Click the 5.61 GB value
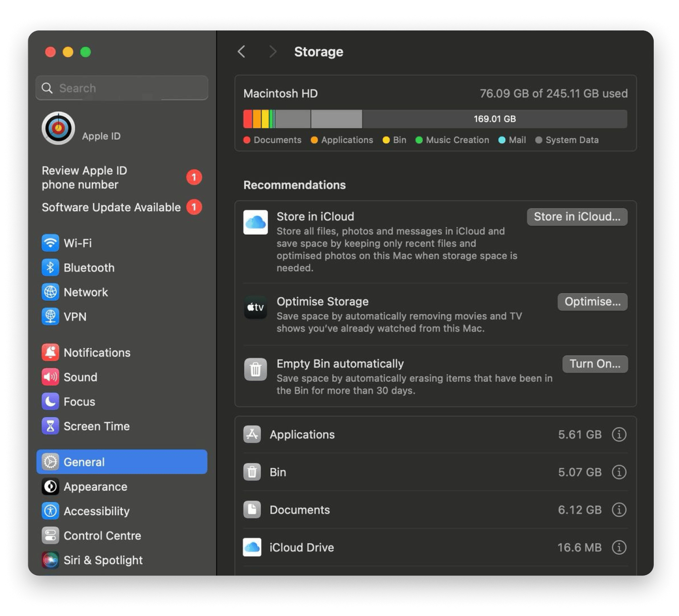Image resolution: width=679 pixels, height=616 pixels. pyautogui.click(x=580, y=434)
